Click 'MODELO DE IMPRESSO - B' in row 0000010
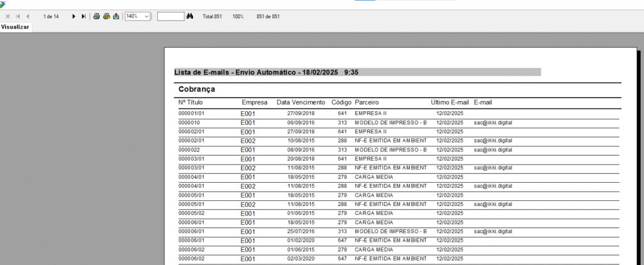 point(391,122)
